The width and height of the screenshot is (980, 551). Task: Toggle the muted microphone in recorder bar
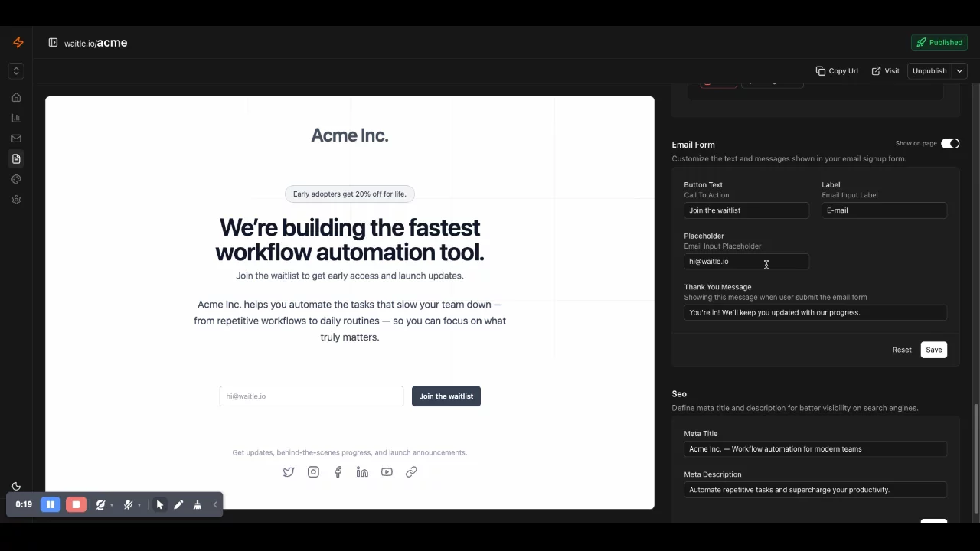click(128, 505)
